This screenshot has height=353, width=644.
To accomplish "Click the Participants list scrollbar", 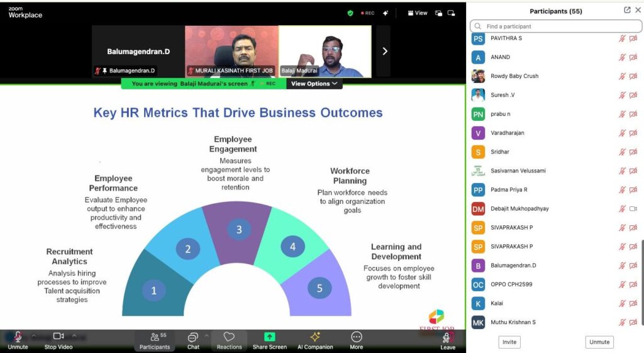I will click(x=641, y=264).
